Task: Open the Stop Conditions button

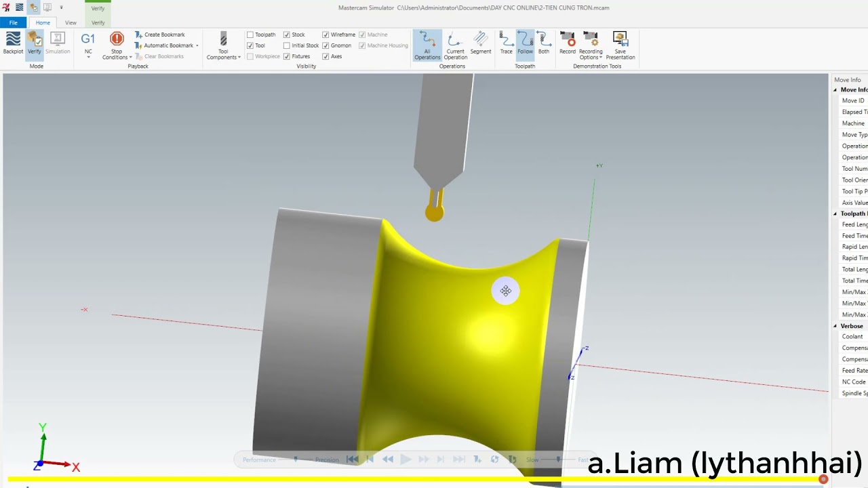Action: (117, 45)
